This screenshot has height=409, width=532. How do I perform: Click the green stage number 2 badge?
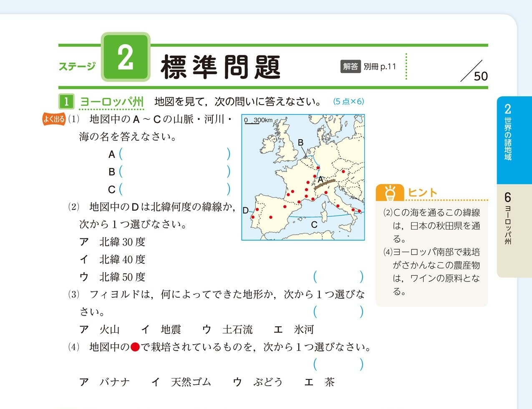click(x=125, y=57)
